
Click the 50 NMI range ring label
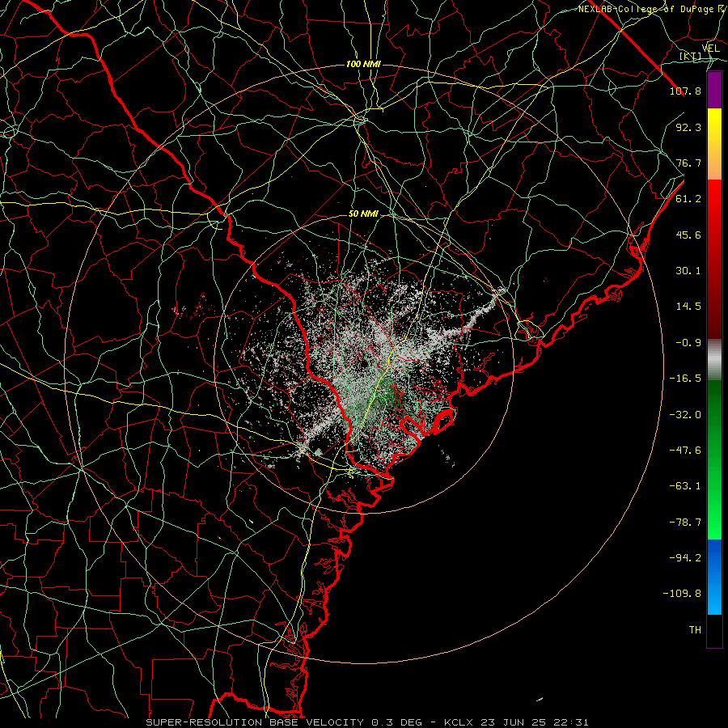pyautogui.click(x=363, y=214)
